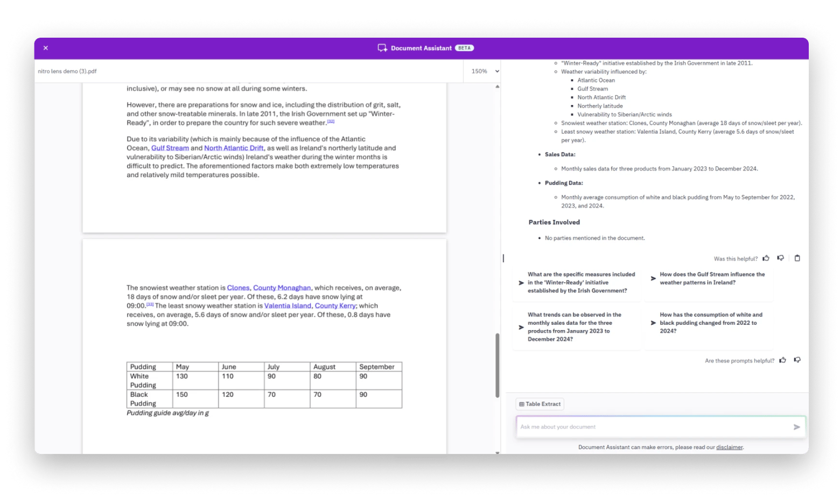Thumbs up 'Are these prompts helpful?'
This screenshot has width=840, height=504.
[x=782, y=360]
